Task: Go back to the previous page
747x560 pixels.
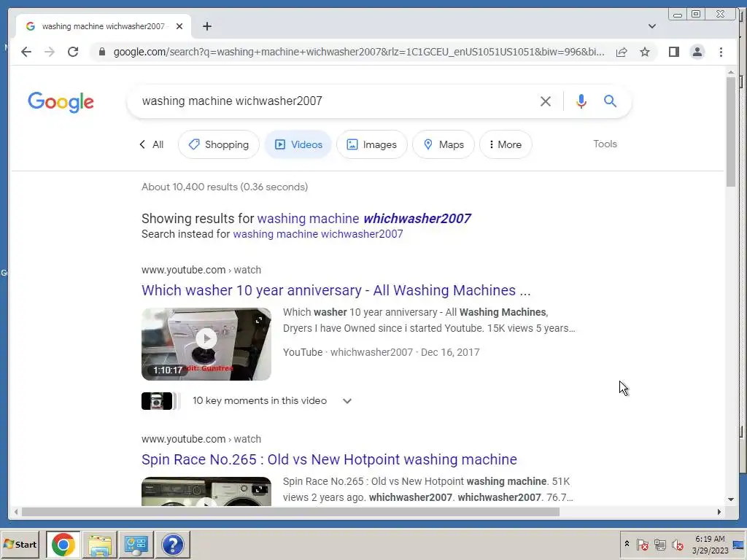Action: [x=26, y=52]
